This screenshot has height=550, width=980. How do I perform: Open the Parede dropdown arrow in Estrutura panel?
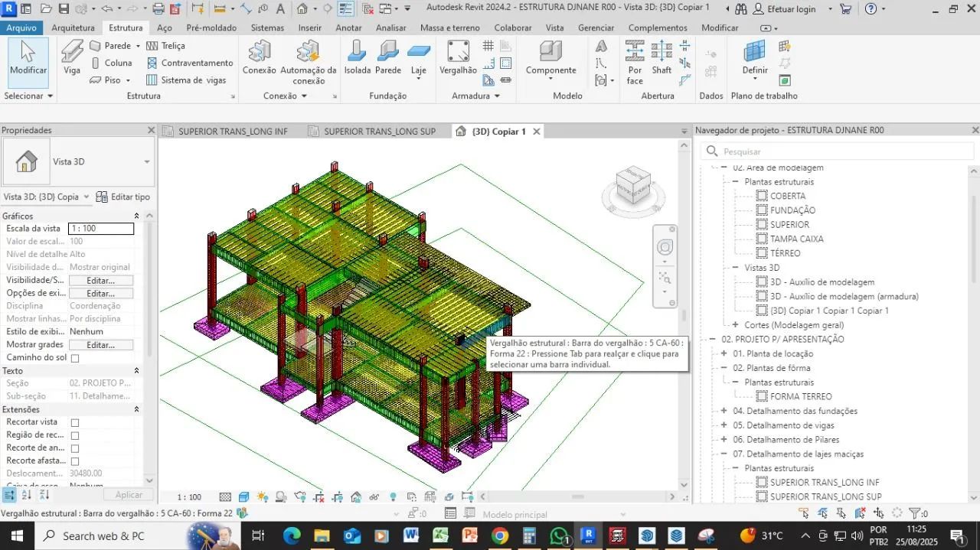click(x=139, y=46)
